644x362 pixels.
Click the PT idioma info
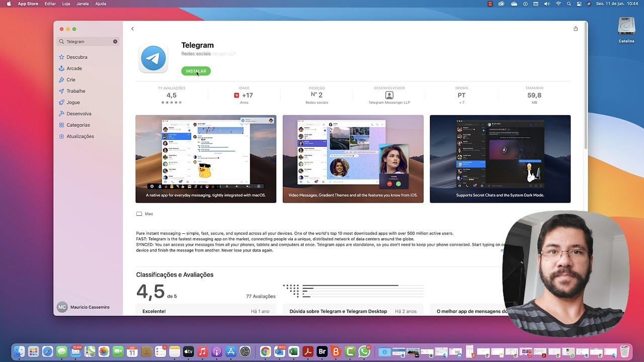click(461, 95)
